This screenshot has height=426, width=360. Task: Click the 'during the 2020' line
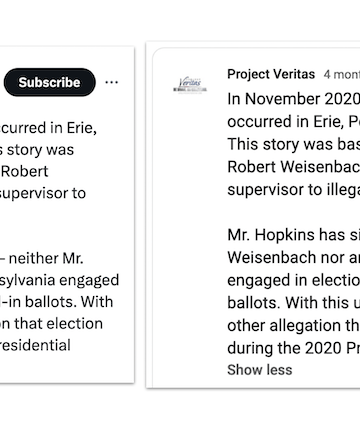pyautogui.click(x=294, y=348)
